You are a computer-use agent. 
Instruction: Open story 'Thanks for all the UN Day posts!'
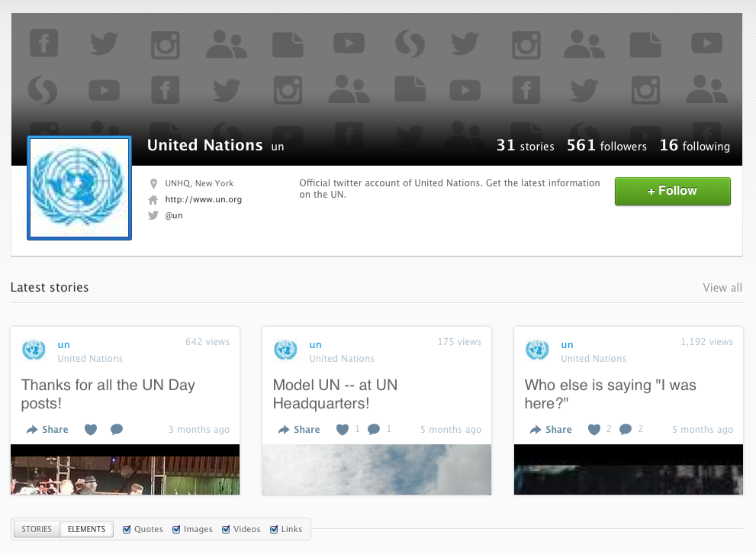tap(108, 394)
